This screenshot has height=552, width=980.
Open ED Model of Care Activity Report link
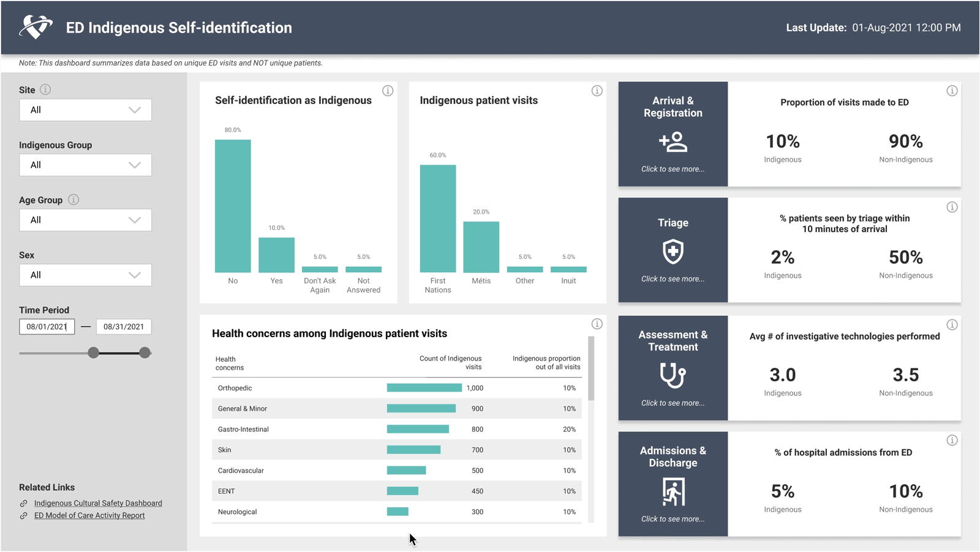(89, 515)
